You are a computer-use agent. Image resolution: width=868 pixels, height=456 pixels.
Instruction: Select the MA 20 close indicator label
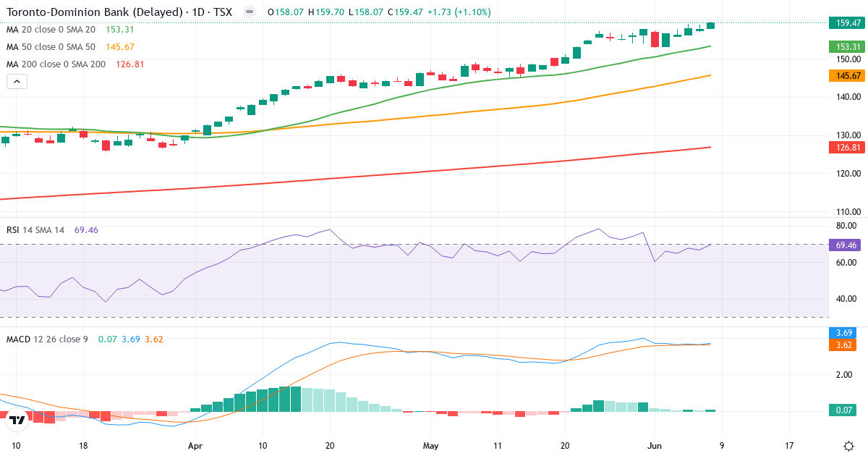51,30
